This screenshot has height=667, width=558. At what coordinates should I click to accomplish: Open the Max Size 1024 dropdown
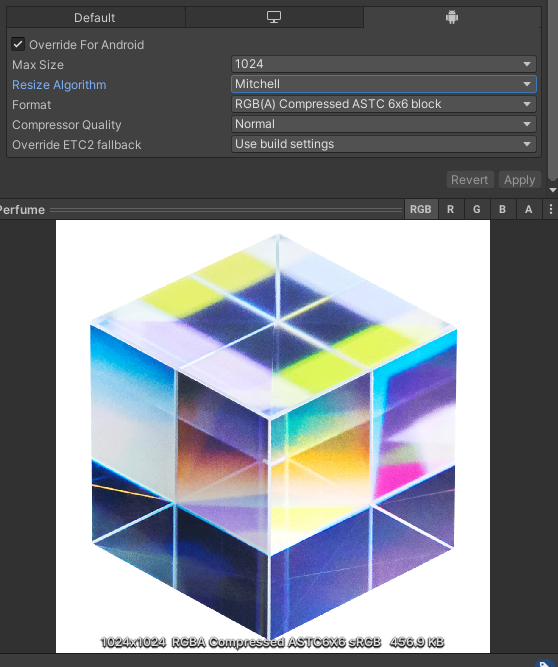click(x=384, y=64)
